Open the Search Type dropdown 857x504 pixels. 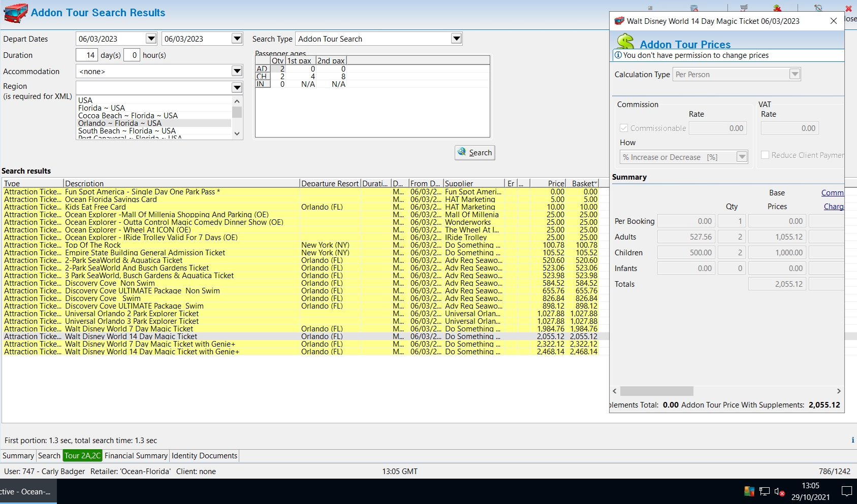pos(456,39)
